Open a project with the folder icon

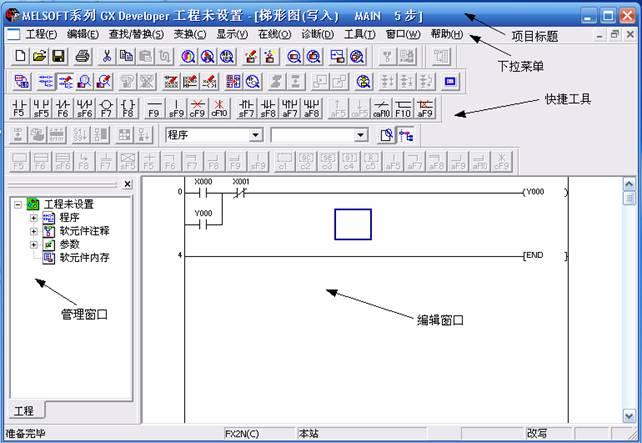pos(39,57)
